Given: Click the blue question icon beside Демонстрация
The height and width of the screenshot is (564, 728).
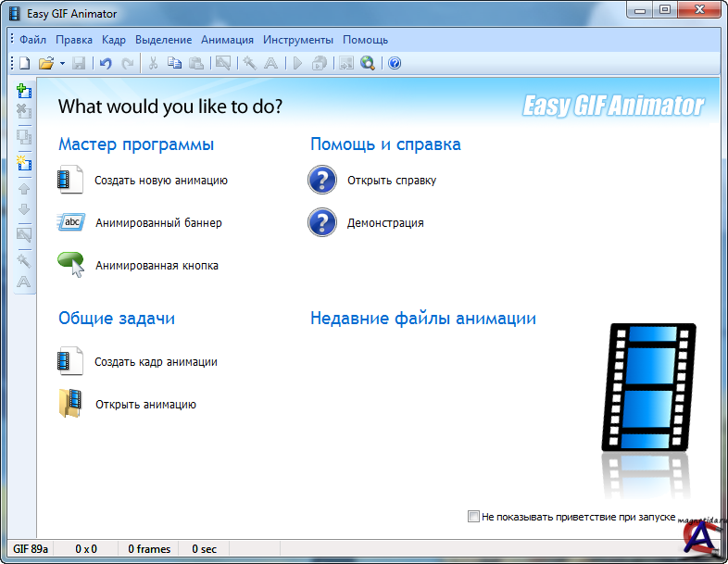Looking at the screenshot, I should (x=321, y=223).
